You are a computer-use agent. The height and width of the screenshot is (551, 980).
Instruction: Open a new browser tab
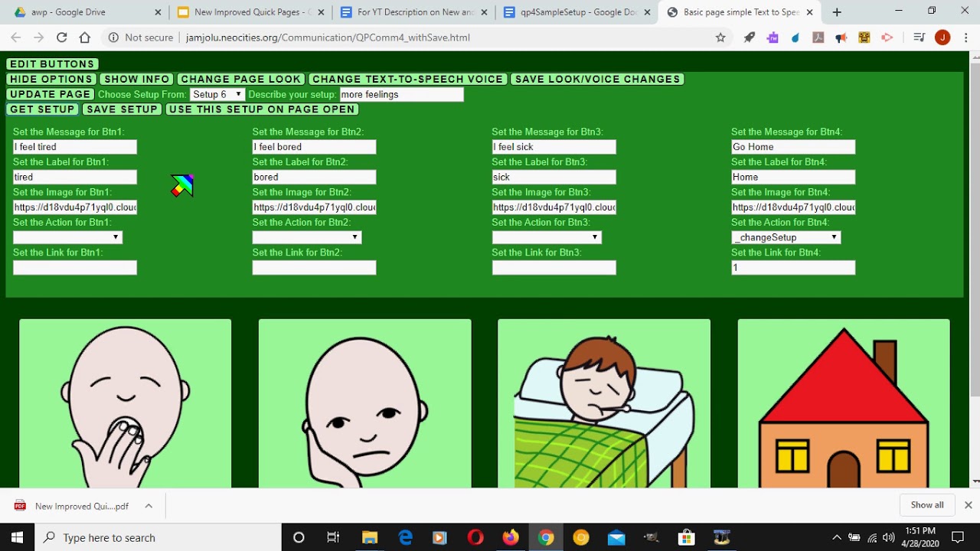(837, 12)
